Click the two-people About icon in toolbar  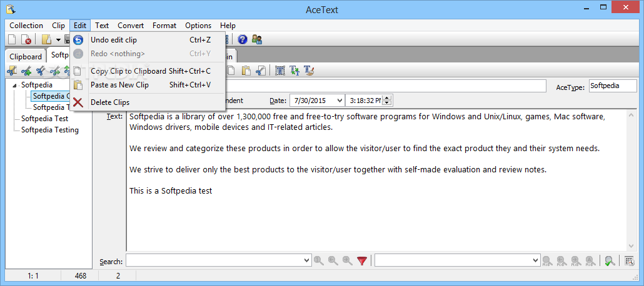(x=257, y=39)
